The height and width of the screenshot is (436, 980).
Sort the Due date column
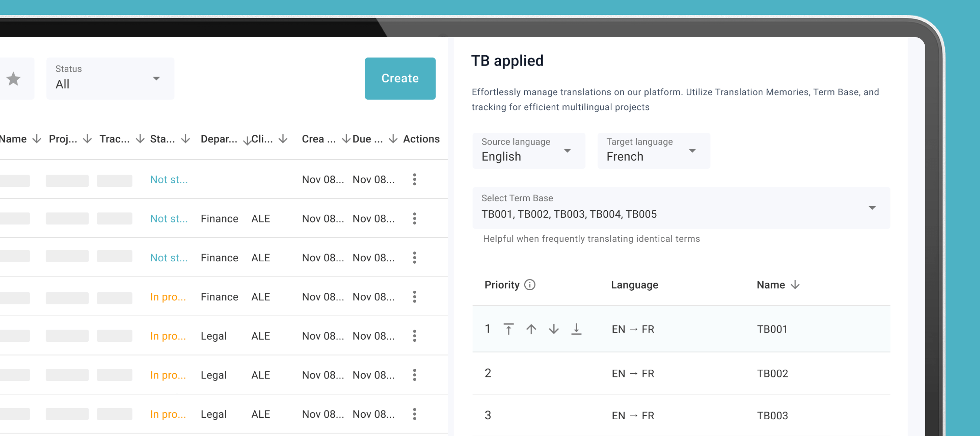(x=393, y=139)
